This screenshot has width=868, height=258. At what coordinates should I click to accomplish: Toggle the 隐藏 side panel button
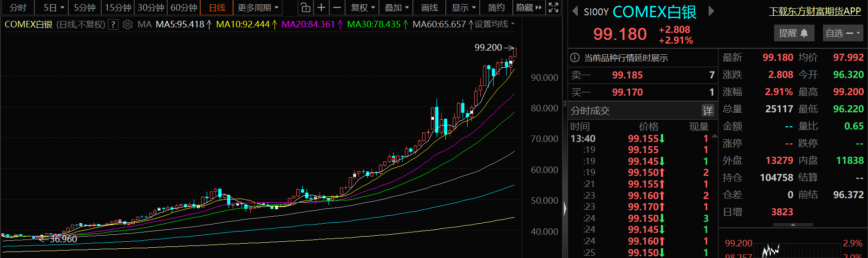529,8
